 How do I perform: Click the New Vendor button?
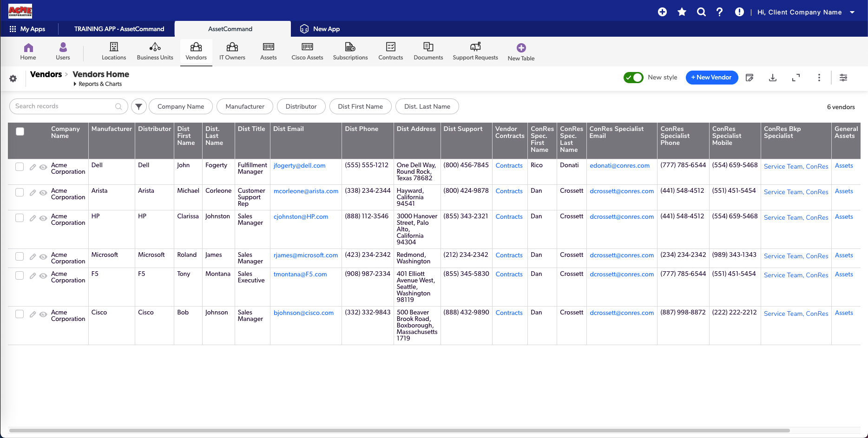click(x=712, y=78)
